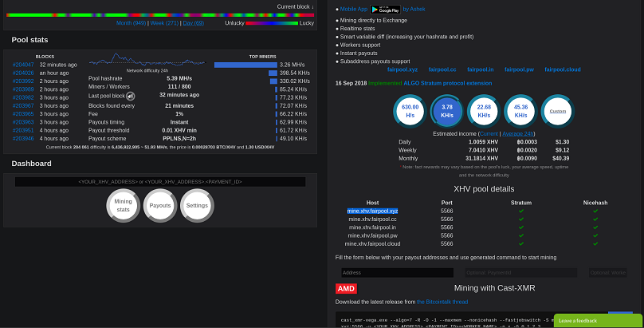Click the Optional Worker input field
644x328 pixels.
click(x=607, y=272)
